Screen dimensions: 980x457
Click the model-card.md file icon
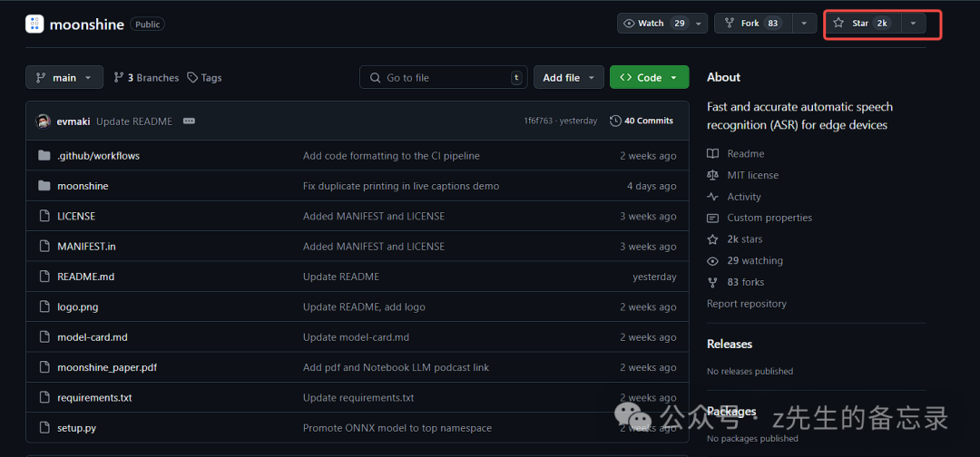pyautogui.click(x=44, y=337)
